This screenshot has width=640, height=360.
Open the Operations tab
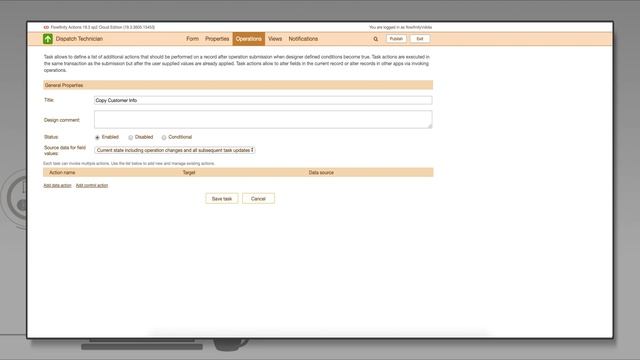249,39
